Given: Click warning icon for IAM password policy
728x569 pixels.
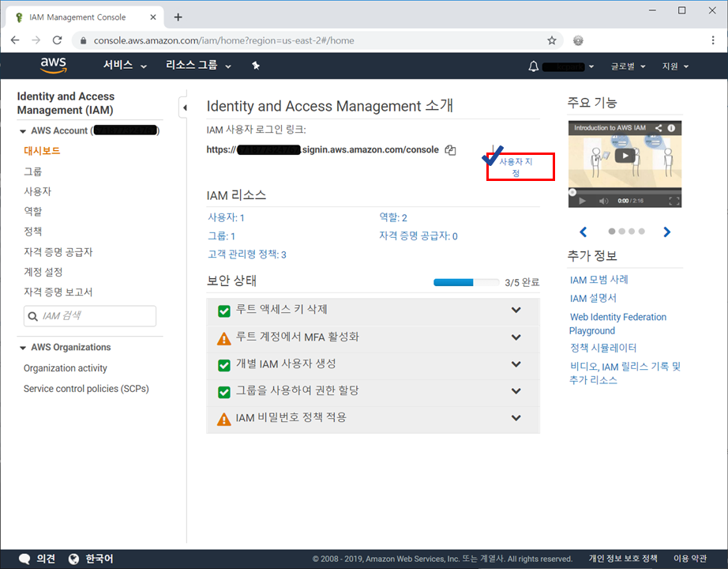Looking at the screenshot, I should click(x=223, y=420).
